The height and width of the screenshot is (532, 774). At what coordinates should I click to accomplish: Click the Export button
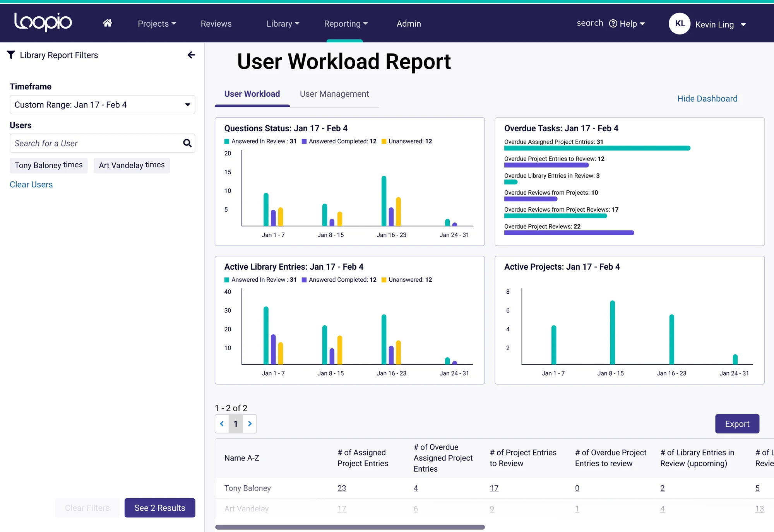coord(737,424)
